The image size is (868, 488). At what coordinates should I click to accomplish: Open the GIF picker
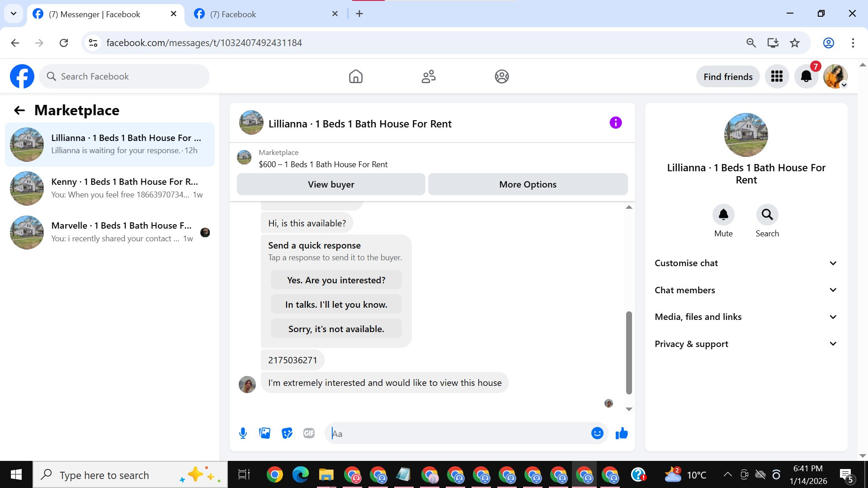(309, 433)
